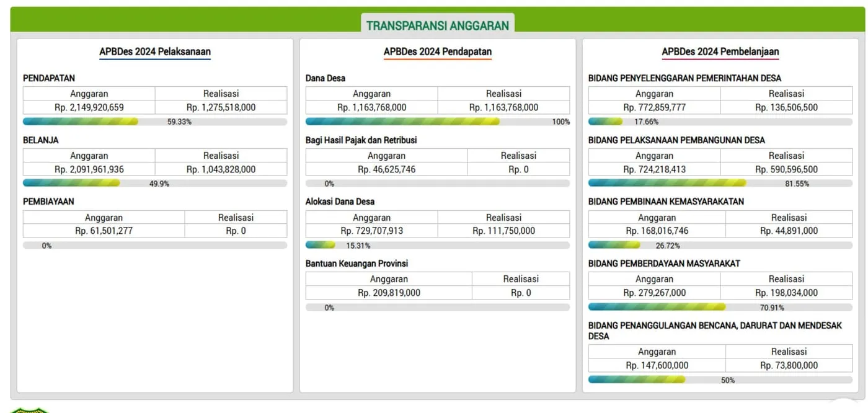Click PENDAPATAN budget Rp. 2,149,920,659
868x413 pixels.
pyautogui.click(x=89, y=107)
